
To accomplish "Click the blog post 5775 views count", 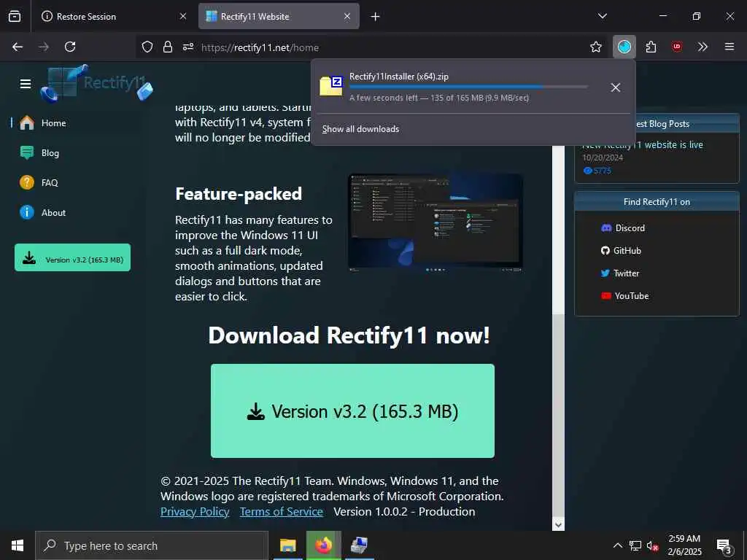I will (x=597, y=171).
